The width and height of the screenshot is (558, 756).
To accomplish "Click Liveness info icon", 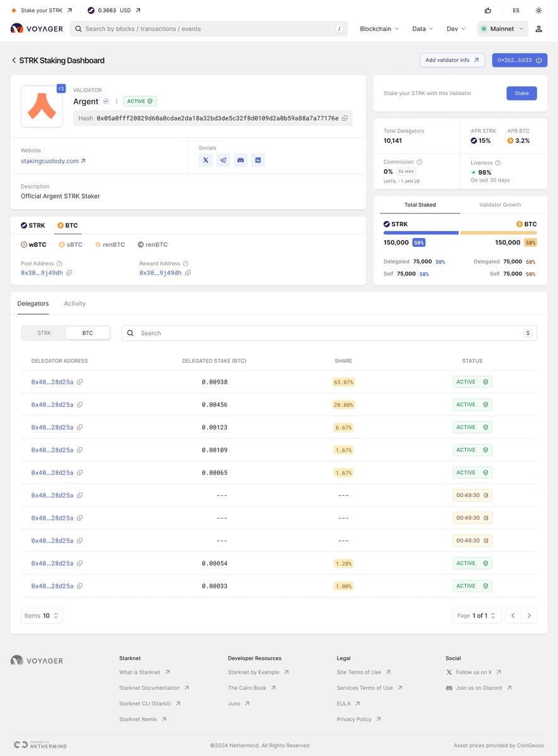I will [498, 163].
